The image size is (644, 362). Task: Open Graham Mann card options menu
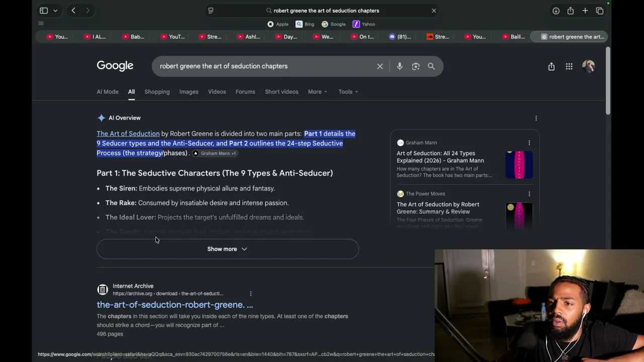529,143
